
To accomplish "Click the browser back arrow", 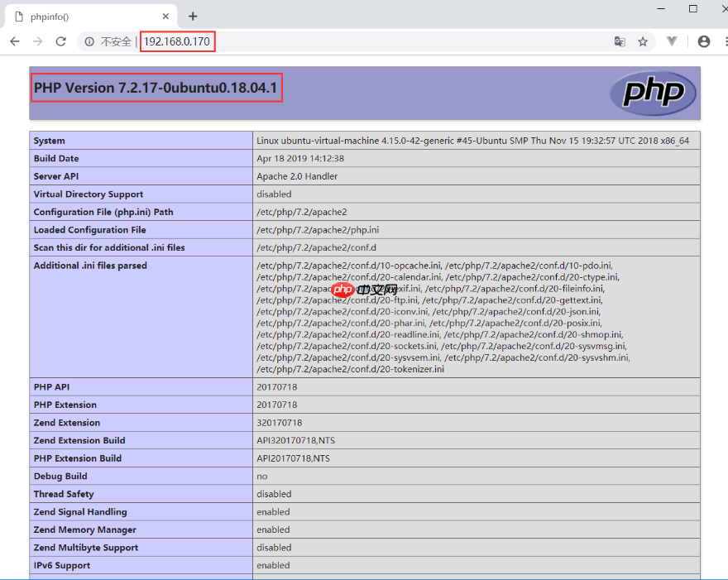I will click(15, 41).
